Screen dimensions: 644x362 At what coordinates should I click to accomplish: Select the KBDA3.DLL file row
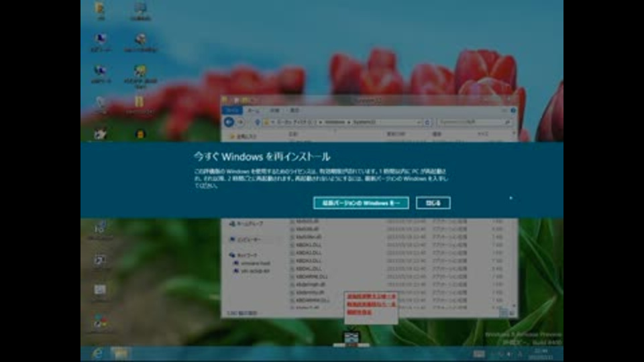click(x=396, y=261)
